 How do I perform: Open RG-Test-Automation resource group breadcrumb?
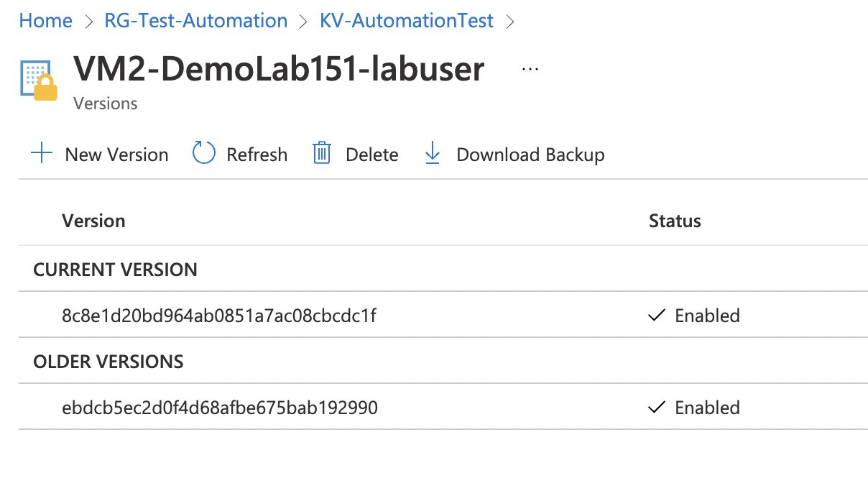(195, 21)
